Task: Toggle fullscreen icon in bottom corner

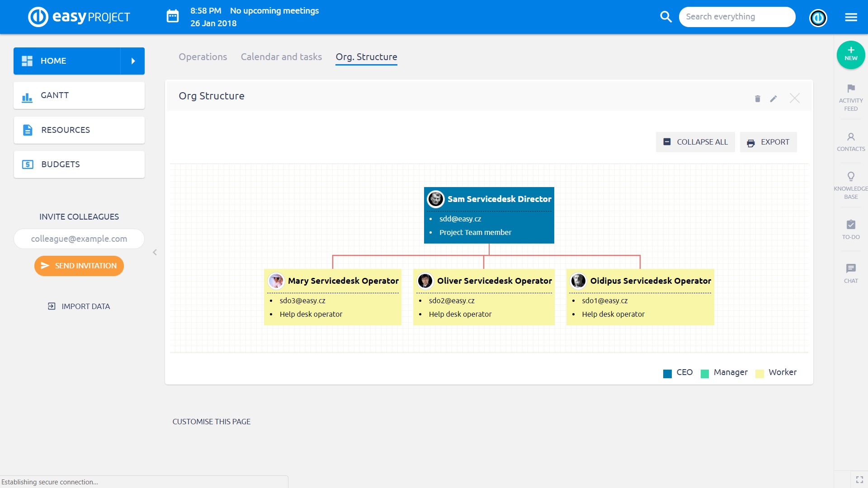Action: 859,480
